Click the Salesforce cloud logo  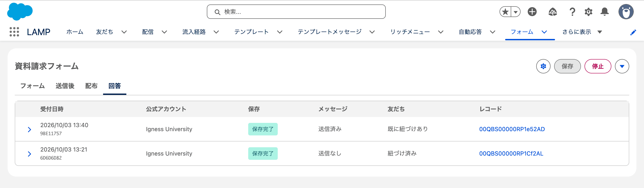20,11
